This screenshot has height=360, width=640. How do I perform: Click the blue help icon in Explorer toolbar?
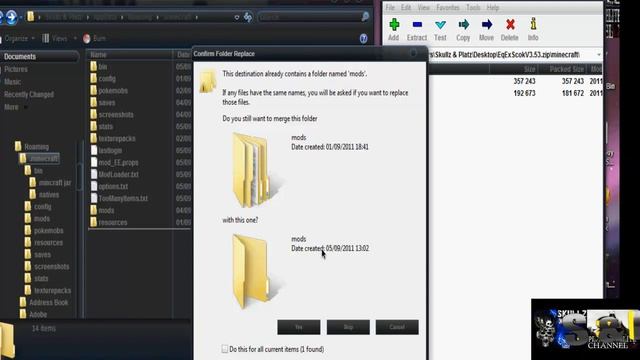pyautogui.click(x=363, y=38)
